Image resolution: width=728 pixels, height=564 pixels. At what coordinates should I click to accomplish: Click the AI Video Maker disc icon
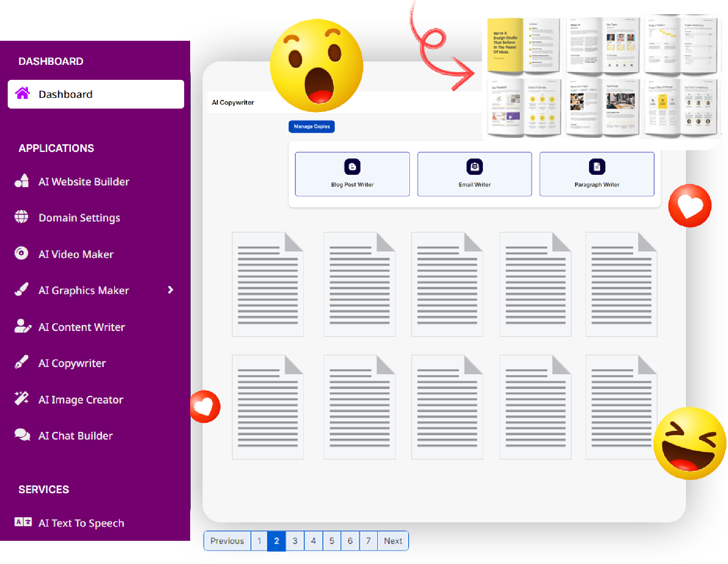pyautogui.click(x=21, y=253)
